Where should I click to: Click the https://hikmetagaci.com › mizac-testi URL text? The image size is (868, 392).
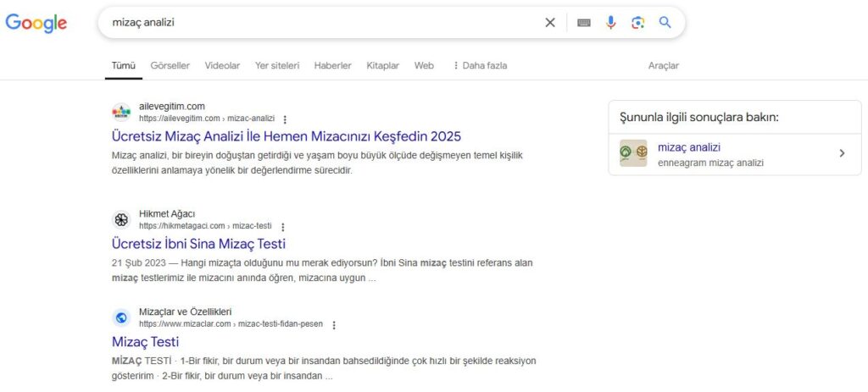[x=205, y=226]
